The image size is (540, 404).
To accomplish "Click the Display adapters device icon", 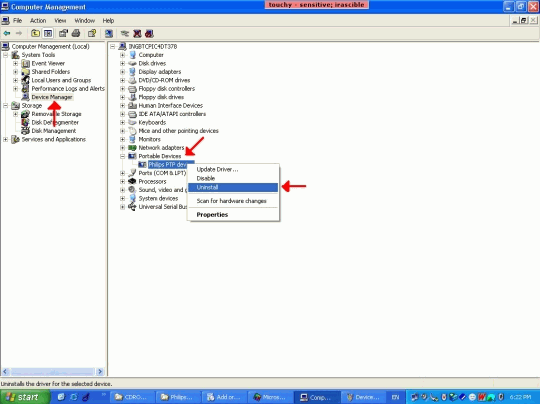I will coord(133,72).
